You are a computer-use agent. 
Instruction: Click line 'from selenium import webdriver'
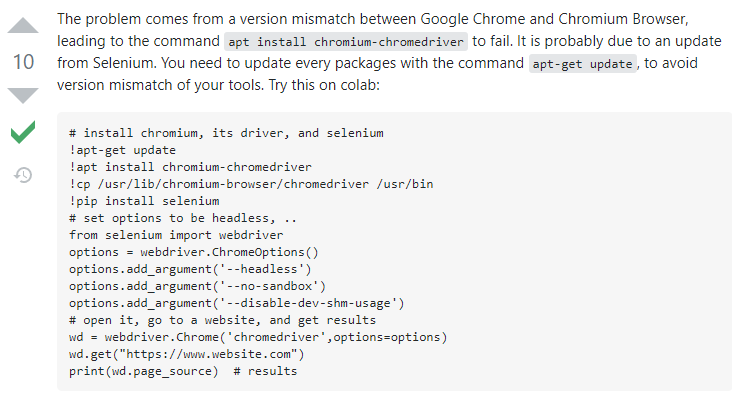tap(176, 235)
